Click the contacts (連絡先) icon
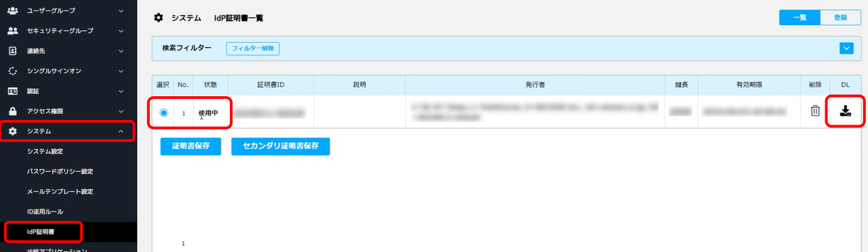Viewport: 868px width, 252px height. coord(12,51)
